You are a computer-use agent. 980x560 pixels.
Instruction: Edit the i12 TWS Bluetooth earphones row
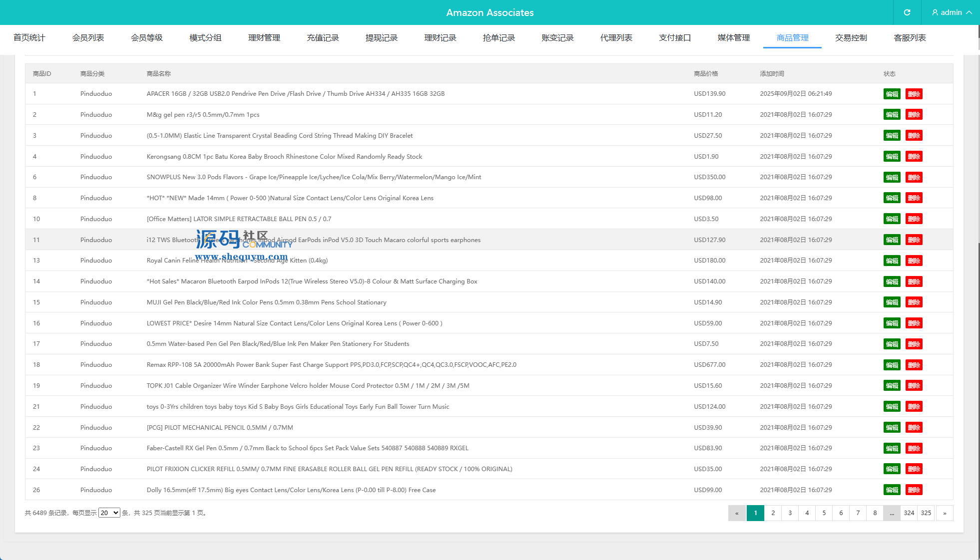pyautogui.click(x=892, y=240)
